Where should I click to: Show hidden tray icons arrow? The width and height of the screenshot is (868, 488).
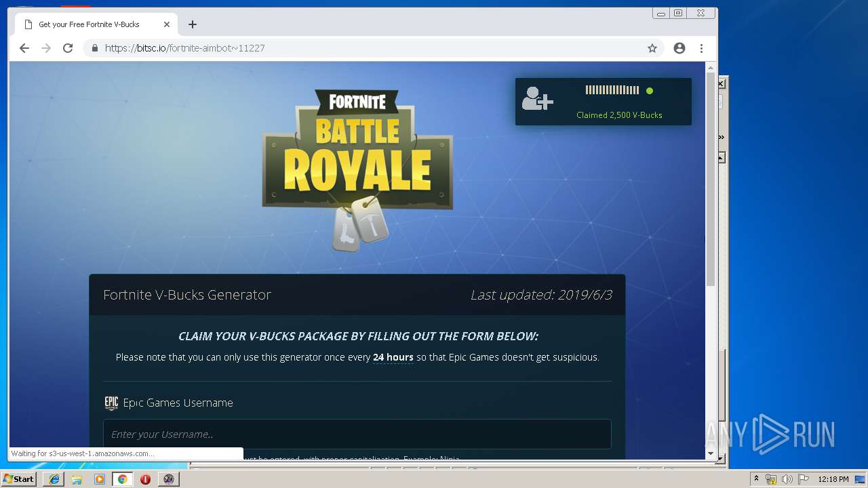756,479
